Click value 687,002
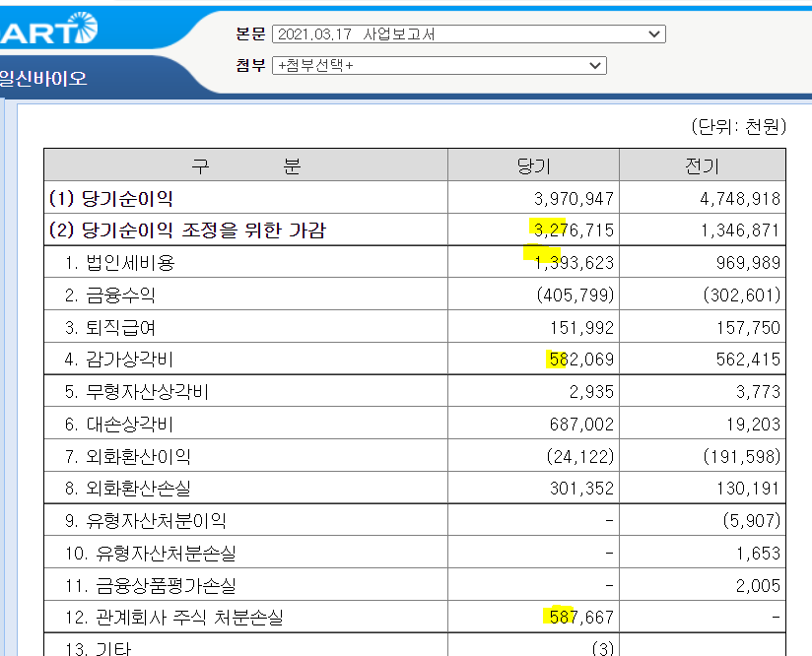 pyautogui.click(x=582, y=425)
